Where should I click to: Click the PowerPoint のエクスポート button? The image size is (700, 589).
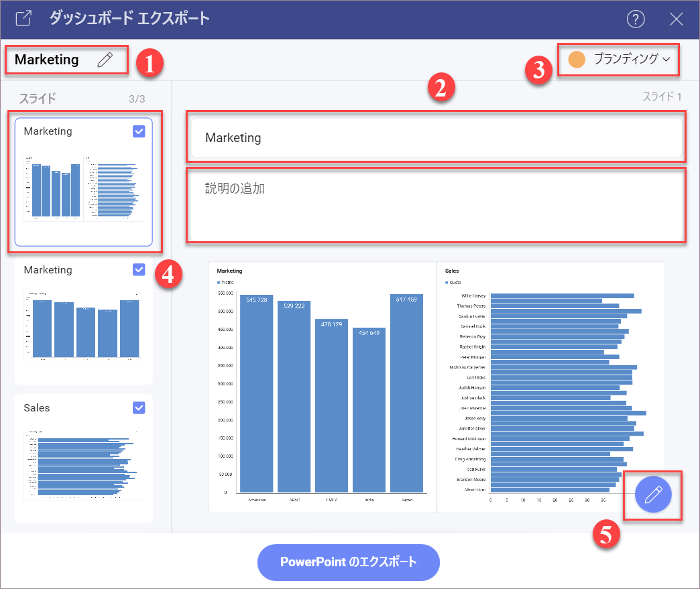(348, 562)
